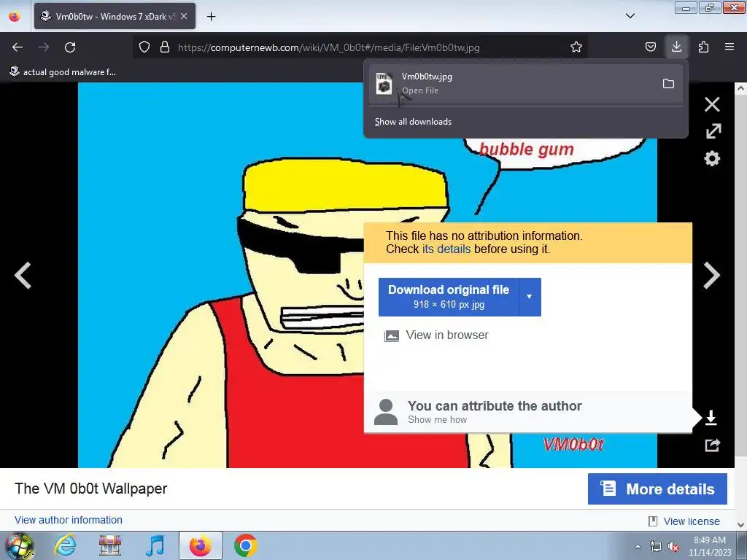The width and height of the screenshot is (747, 560).
Task: Click the page scrollbar up arrow
Action: coord(741,88)
